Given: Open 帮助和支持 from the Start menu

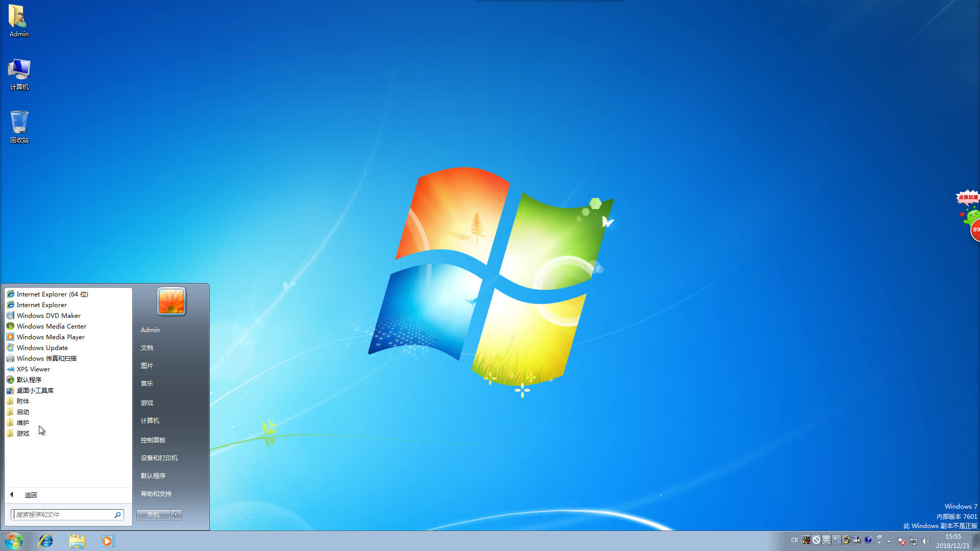Looking at the screenshot, I should coord(157,493).
